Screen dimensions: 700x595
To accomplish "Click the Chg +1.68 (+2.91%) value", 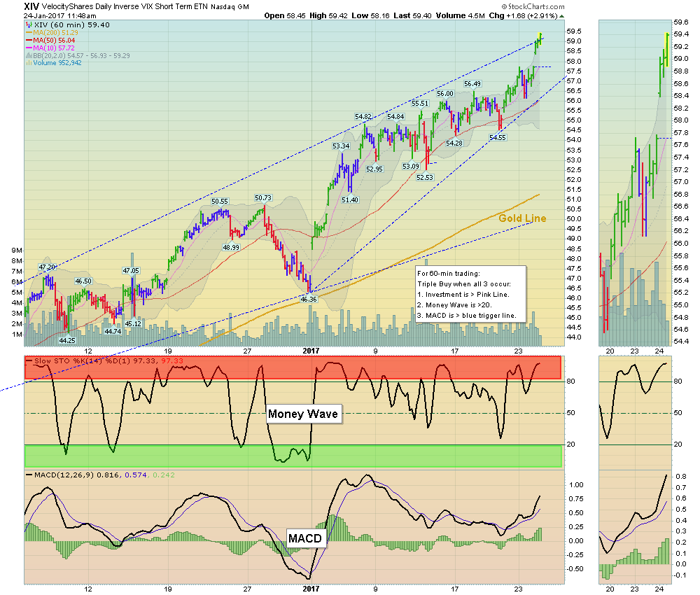I will (523, 15).
